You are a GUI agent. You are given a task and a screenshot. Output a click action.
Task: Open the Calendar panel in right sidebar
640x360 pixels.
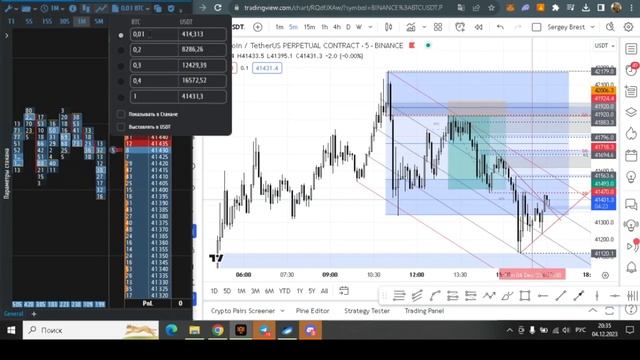(631, 156)
